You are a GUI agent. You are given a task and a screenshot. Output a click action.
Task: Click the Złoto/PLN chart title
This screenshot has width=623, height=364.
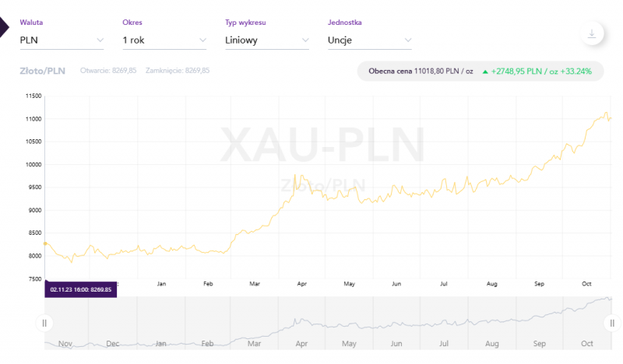pyautogui.click(x=42, y=71)
